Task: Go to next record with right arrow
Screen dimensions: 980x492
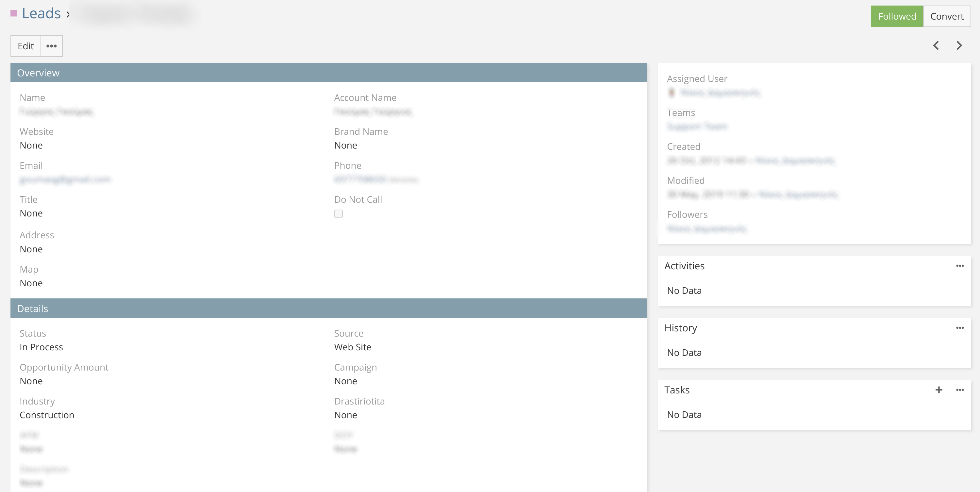Action: [959, 46]
